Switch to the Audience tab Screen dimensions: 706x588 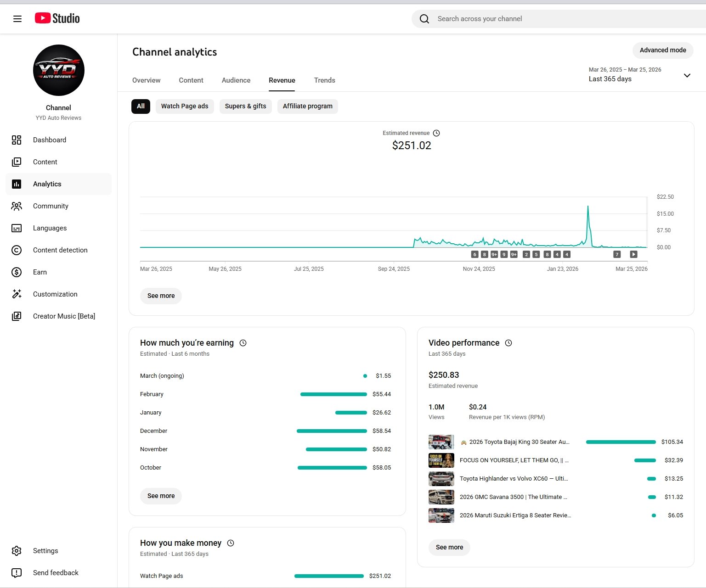click(x=236, y=80)
